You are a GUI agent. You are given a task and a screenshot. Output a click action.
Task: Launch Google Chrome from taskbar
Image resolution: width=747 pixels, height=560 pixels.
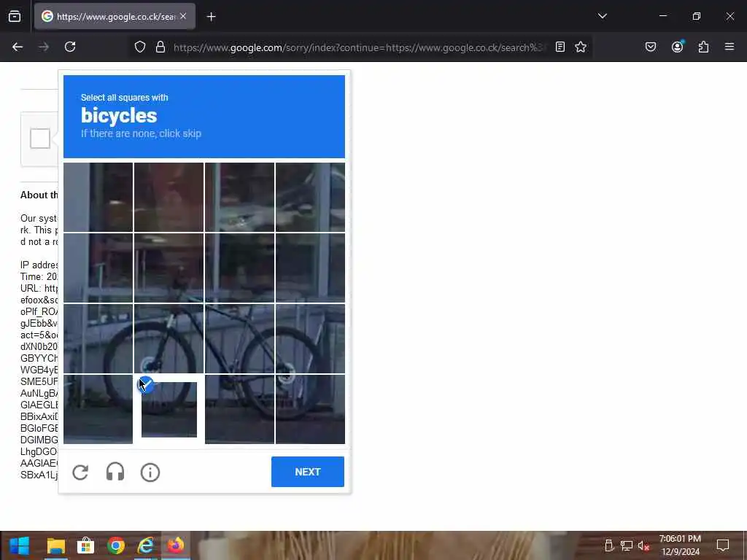tap(116, 545)
